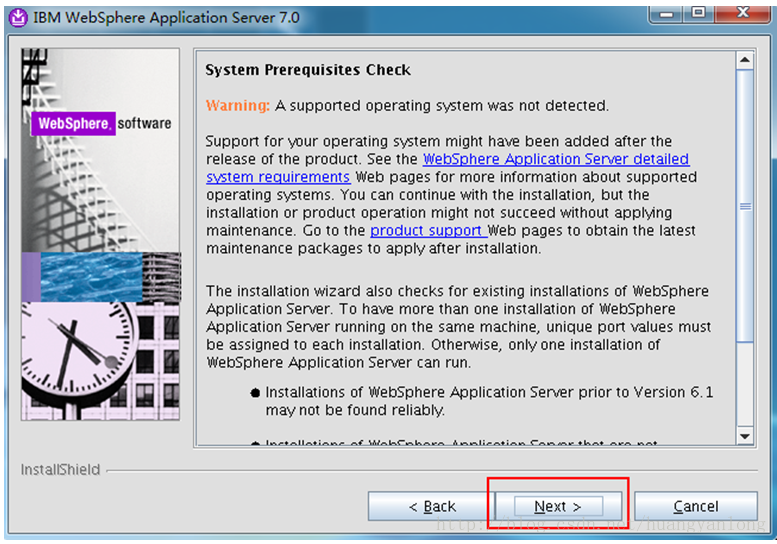Minimize the installer window
777x544 pixels.
tap(666, 13)
